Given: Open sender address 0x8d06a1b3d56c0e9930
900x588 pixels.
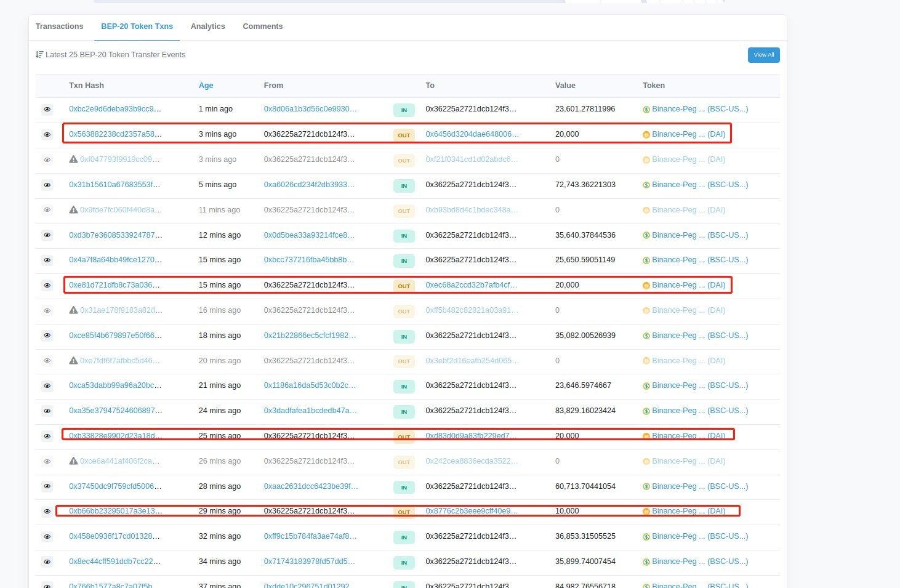Looking at the screenshot, I should point(310,109).
